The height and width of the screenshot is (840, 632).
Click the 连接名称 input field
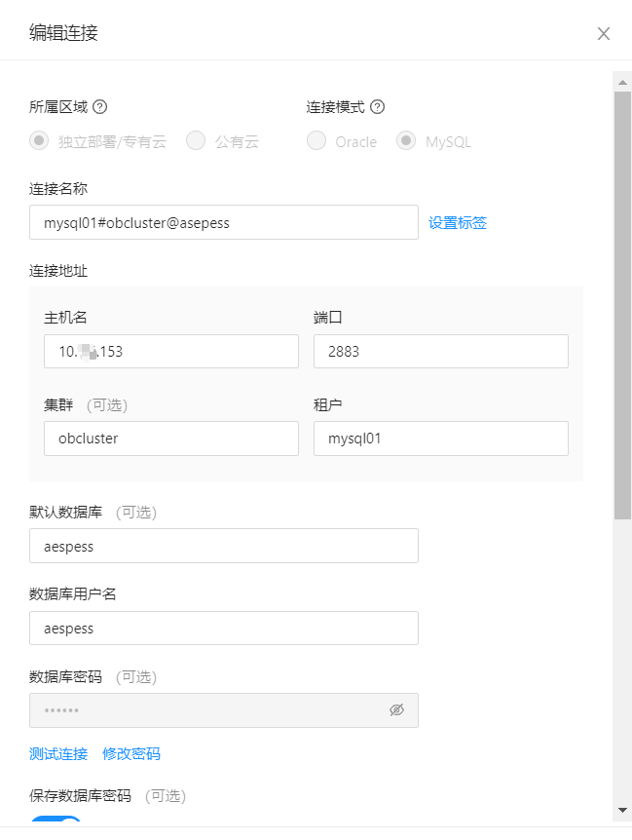pos(224,222)
